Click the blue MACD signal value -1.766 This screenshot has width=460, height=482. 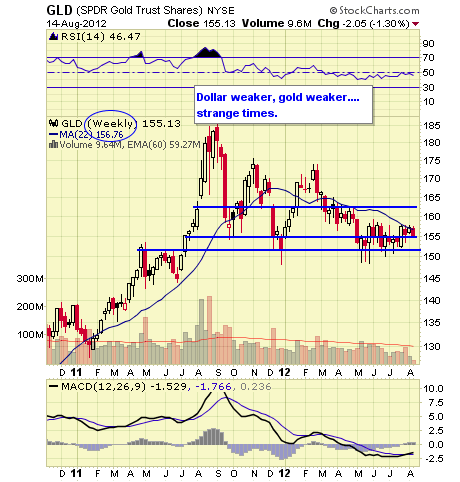213,387
